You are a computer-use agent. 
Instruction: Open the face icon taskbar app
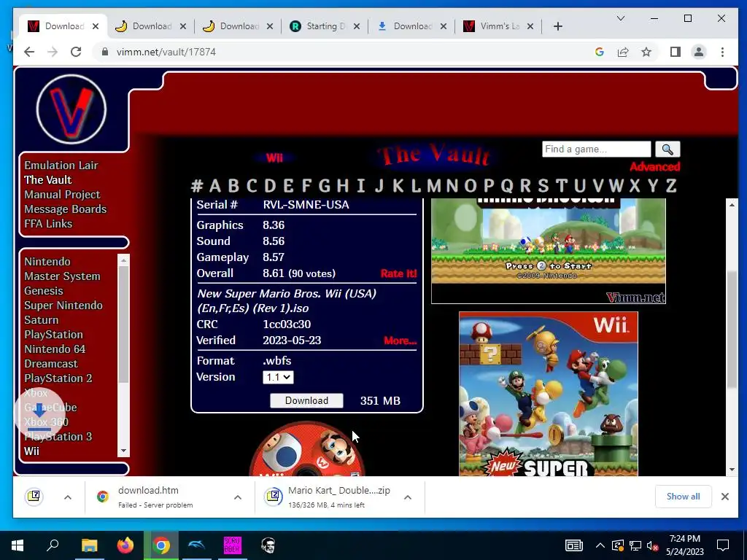(268, 545)
